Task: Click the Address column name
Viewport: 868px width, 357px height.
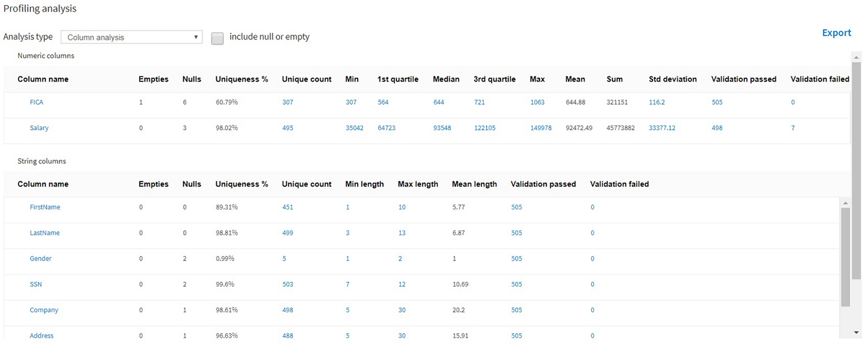Action: (41, 336)
